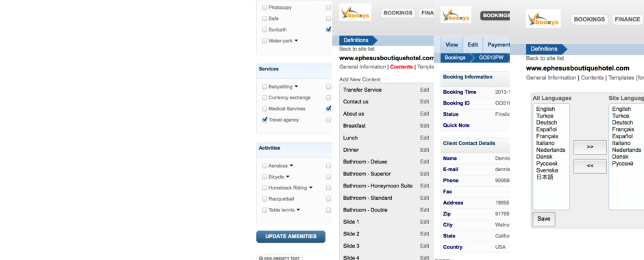Open the dark BOOKINGS menu in booking details panel
Screen dimensions: 644x260
coord(495,16)
